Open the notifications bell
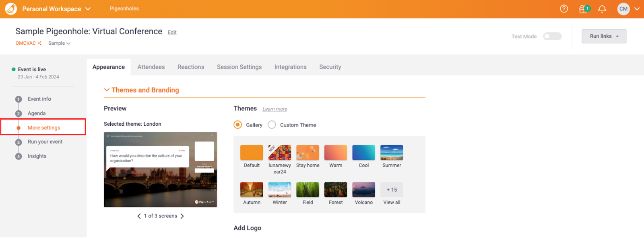644x238 pixels. point(602,9)
